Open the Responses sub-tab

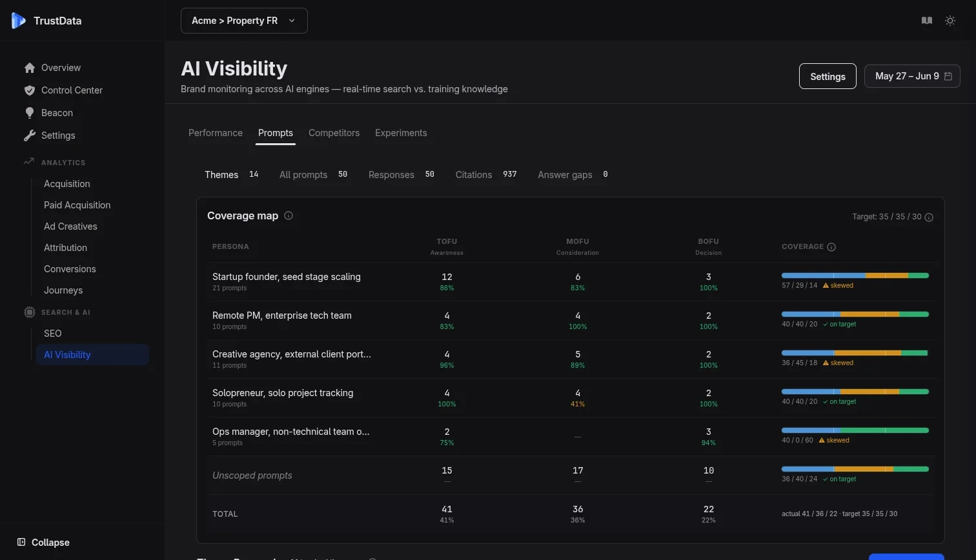pyautogui.click(x=402, y=175)
